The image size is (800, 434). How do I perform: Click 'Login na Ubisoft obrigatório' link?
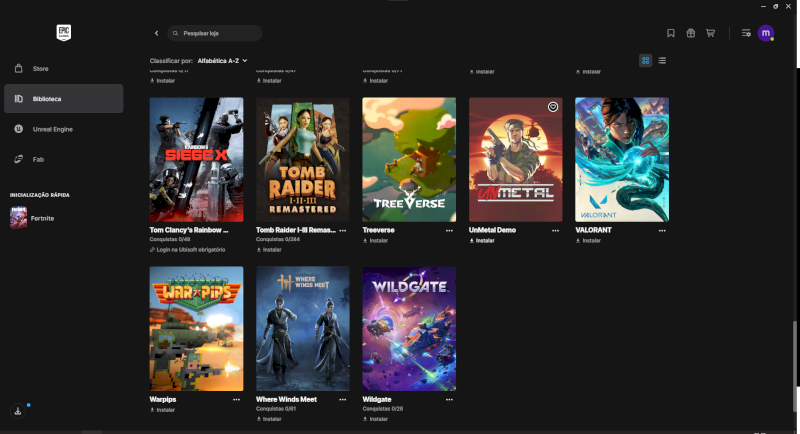(x=187, y=250)
